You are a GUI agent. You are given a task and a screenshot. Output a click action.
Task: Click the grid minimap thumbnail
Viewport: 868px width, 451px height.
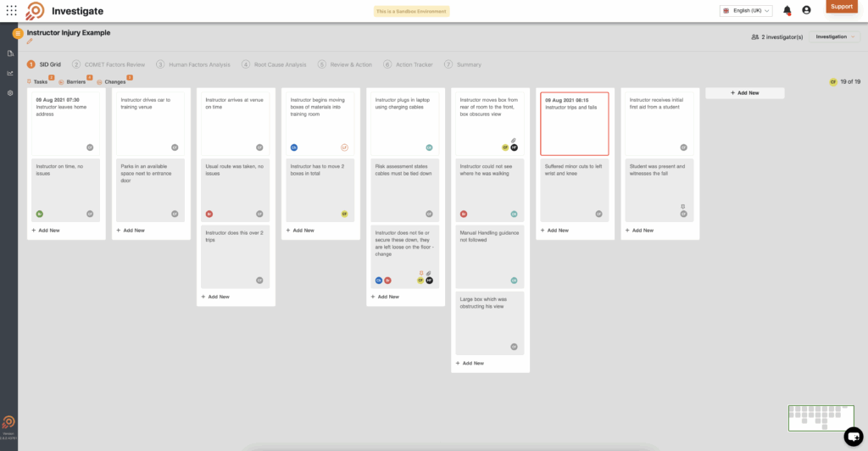tap(821, 417)
